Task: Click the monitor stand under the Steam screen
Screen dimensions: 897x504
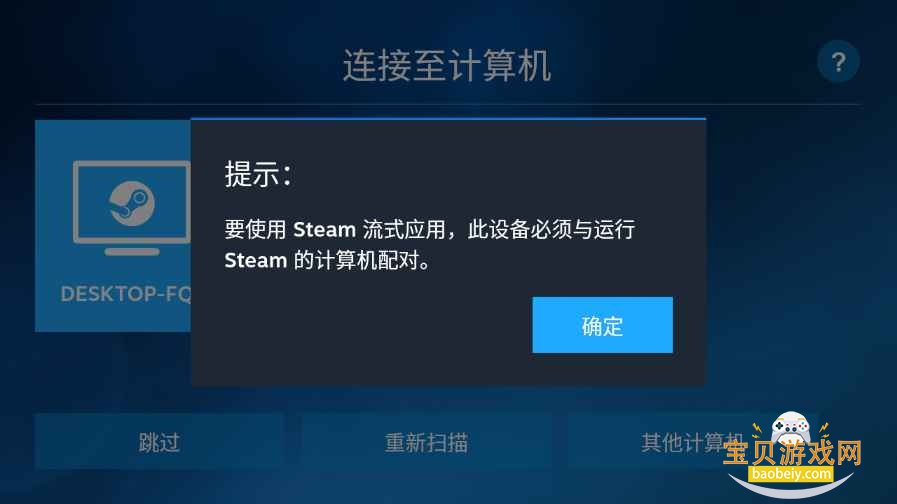Action: (132, 251)
